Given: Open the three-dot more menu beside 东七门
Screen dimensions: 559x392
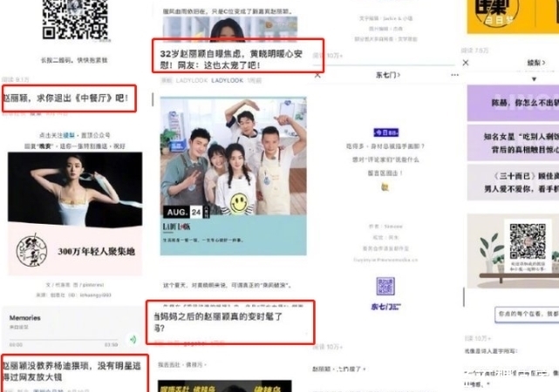Looking at the screenshot, I should coord(454,75).
